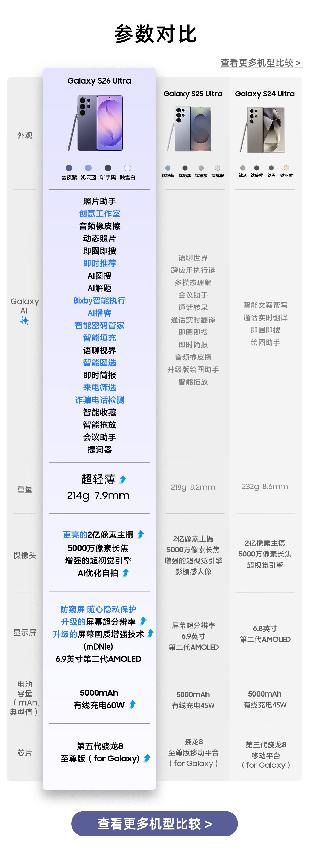Click the arrow beside 至尊版 (for Galaxy)
Screen dimensions: 309x868
click(x=147, y=758)
